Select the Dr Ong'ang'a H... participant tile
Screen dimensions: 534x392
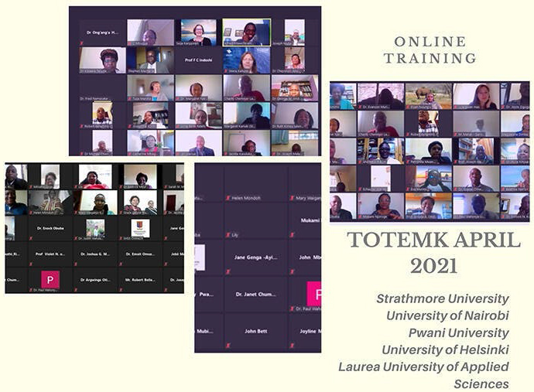102,32
